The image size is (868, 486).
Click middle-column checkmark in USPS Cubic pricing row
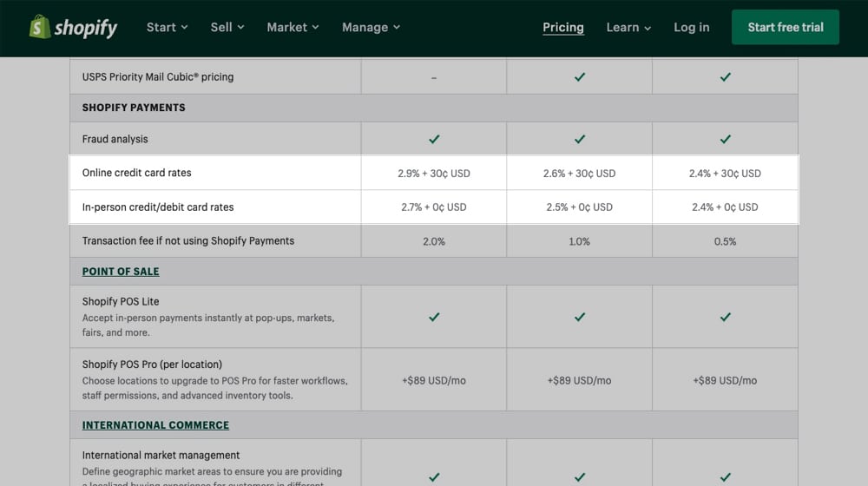580,77
